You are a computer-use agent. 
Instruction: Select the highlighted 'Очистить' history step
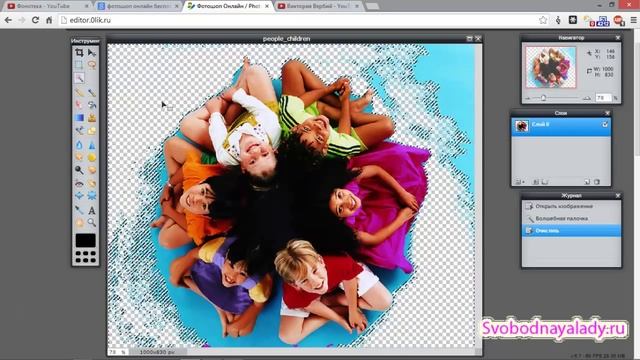pyautogui.click(x=571, y=231)
